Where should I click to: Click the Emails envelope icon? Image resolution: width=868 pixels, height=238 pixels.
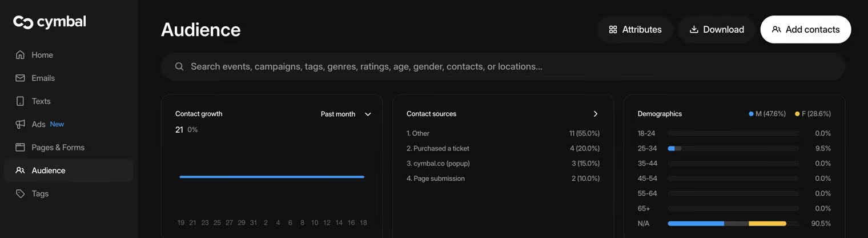(20, 78)
